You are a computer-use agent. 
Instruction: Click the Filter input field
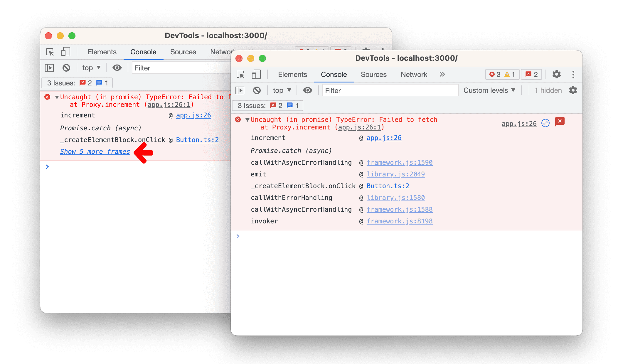(x=390, y=90)
